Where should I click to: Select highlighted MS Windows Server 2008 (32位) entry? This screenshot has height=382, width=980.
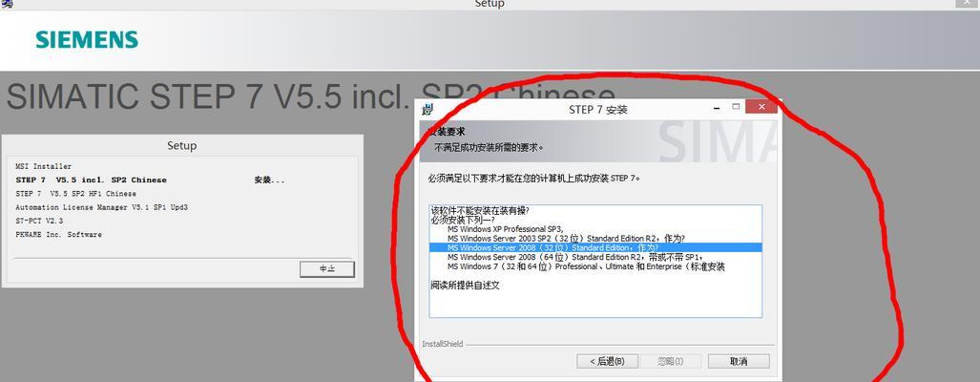(595, 247)
